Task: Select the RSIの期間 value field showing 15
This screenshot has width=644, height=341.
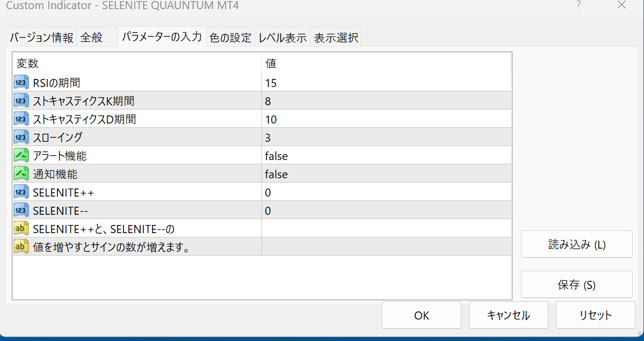Action: click(x=386, y=83)
